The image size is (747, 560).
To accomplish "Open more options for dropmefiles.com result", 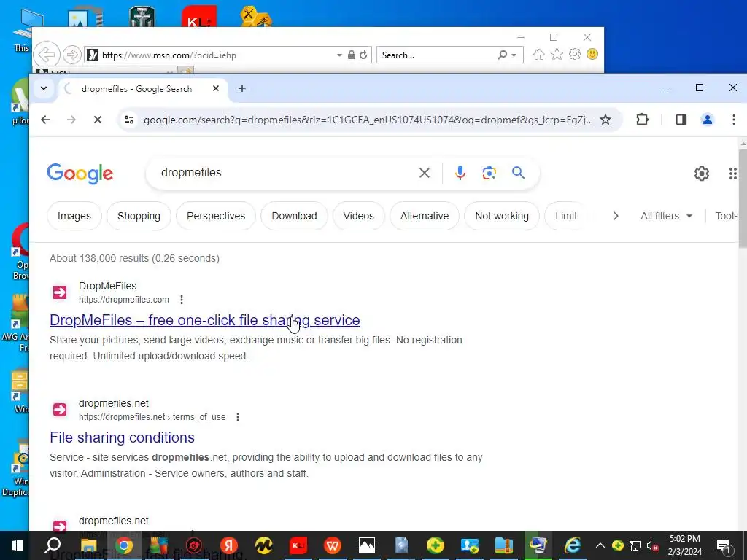I will coord(182,300).
